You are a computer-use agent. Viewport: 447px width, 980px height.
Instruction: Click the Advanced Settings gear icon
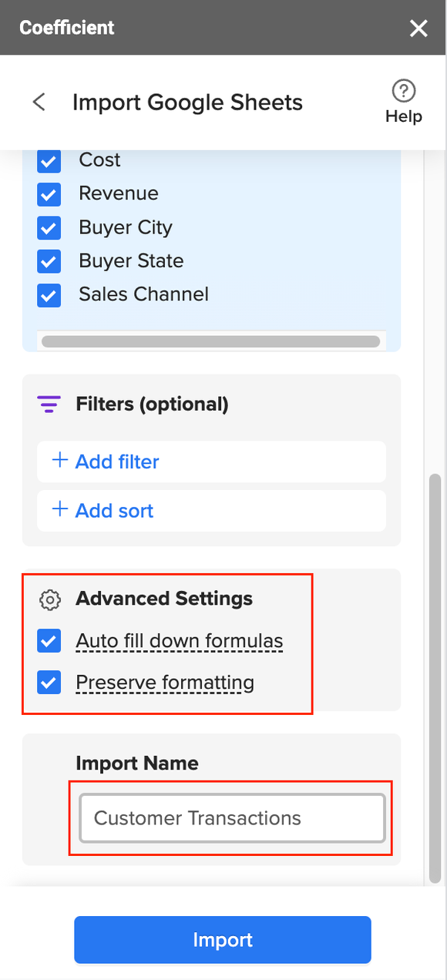pos(49,599)
